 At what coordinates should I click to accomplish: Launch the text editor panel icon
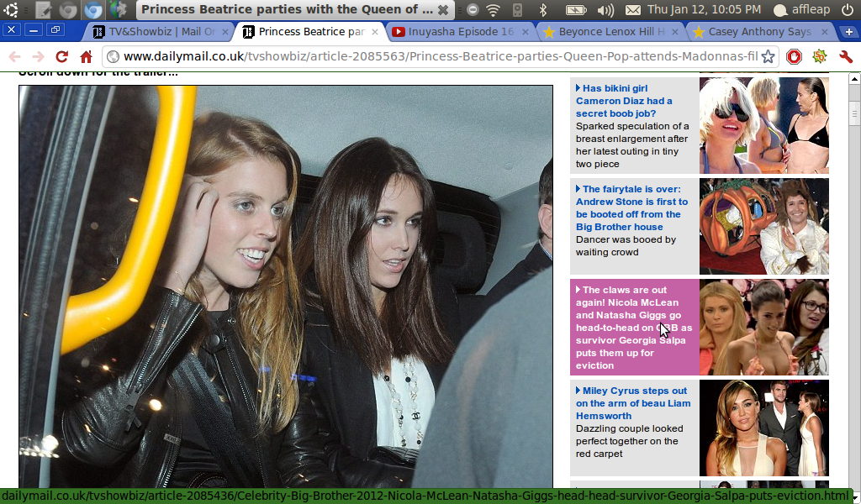(x=44, y=9)
